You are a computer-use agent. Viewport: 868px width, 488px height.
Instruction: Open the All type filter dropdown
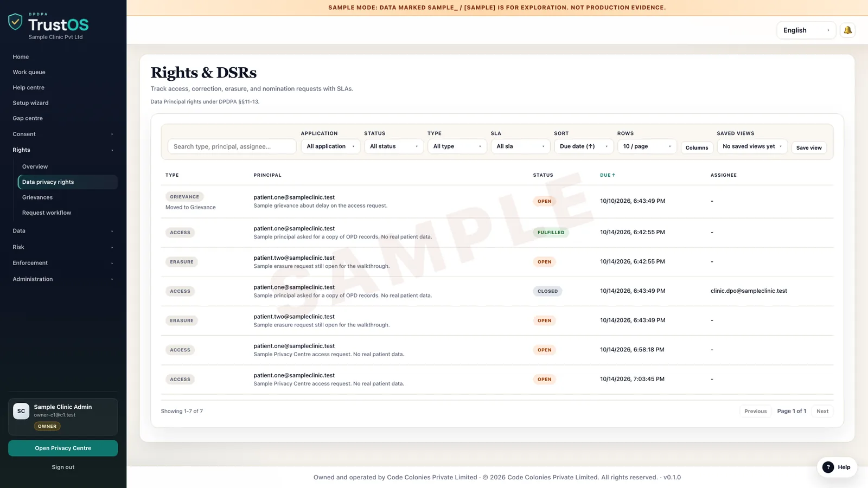[457, 146]
